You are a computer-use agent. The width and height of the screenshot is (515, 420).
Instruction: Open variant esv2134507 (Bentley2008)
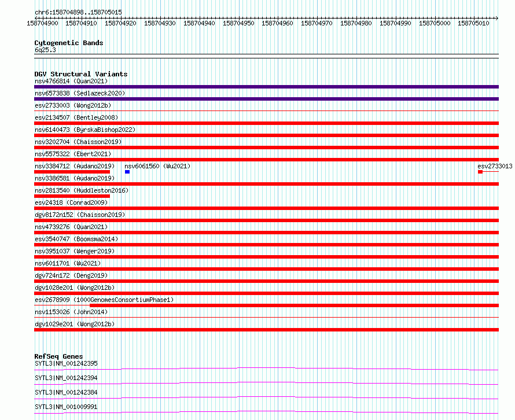(76, 117)
